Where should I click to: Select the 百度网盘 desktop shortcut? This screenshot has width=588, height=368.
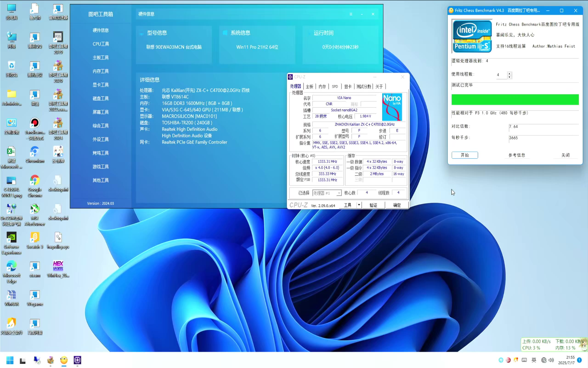(x=35, y=326)
